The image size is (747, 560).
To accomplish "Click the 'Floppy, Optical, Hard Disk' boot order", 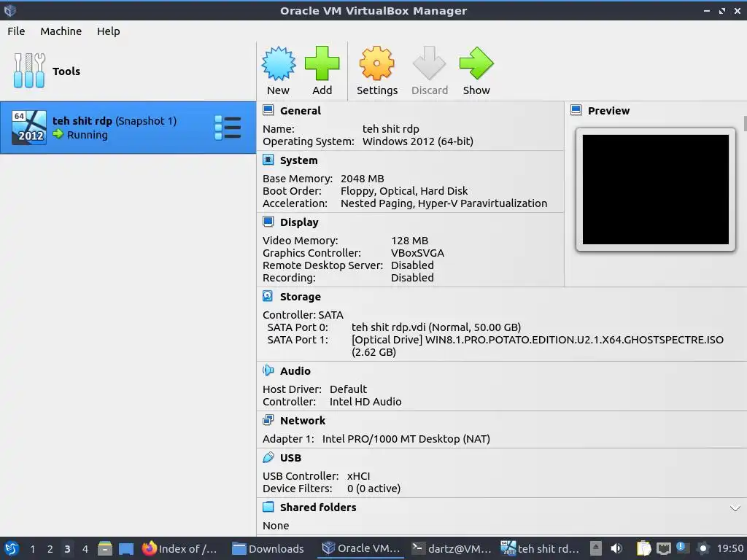I will click(x=404, y=191).
